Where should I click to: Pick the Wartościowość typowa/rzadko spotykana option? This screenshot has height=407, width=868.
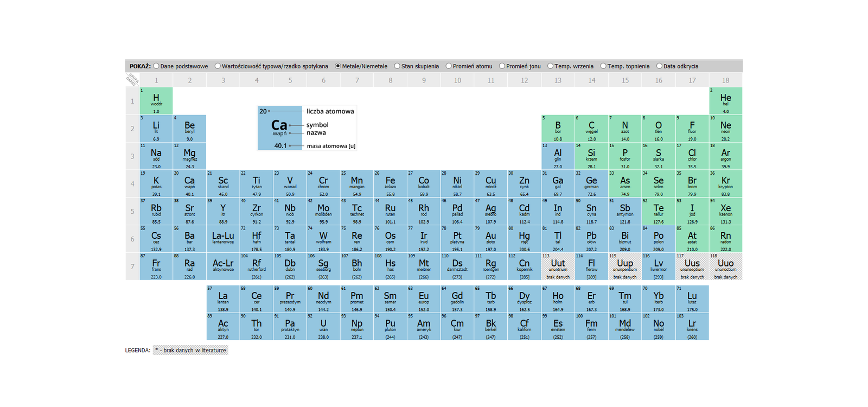[218, 66]
